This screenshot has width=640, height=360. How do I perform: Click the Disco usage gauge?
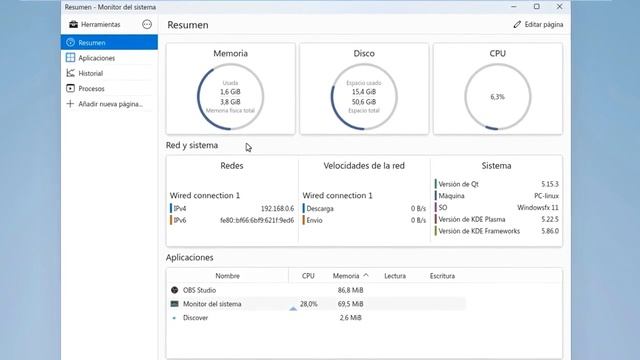click(x=364, y=97)
